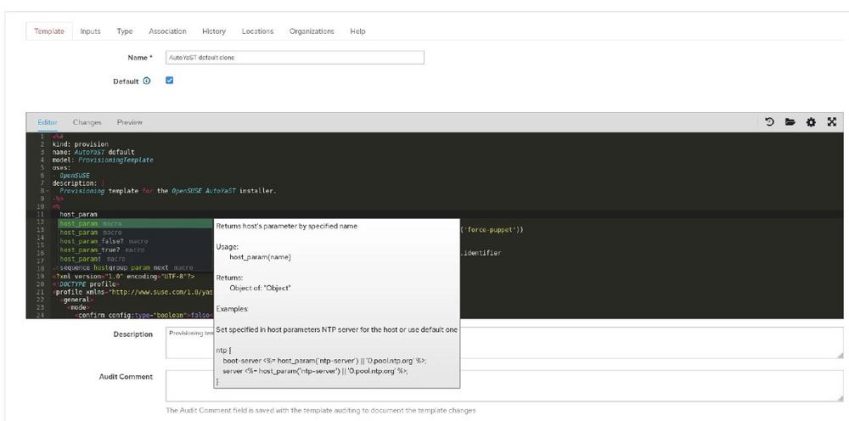Viewport: 849px width, 421px height.
Task: Click the folder icon to import file
Action: point(789,122)
